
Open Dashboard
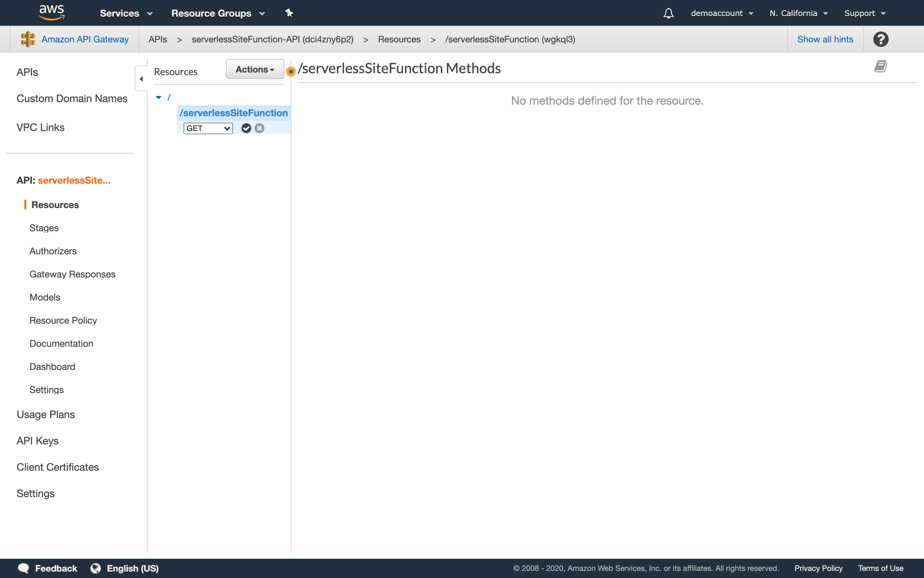52,367
